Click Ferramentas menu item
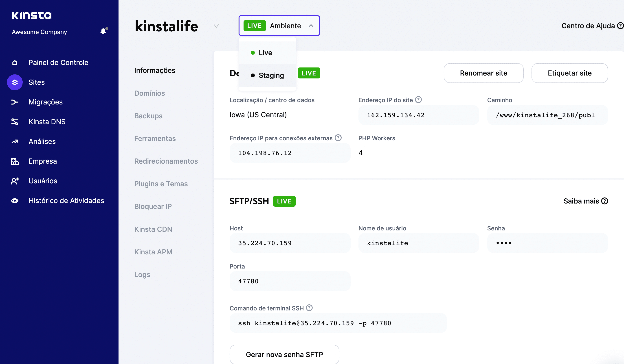The image size is (624, 364). 155,138
